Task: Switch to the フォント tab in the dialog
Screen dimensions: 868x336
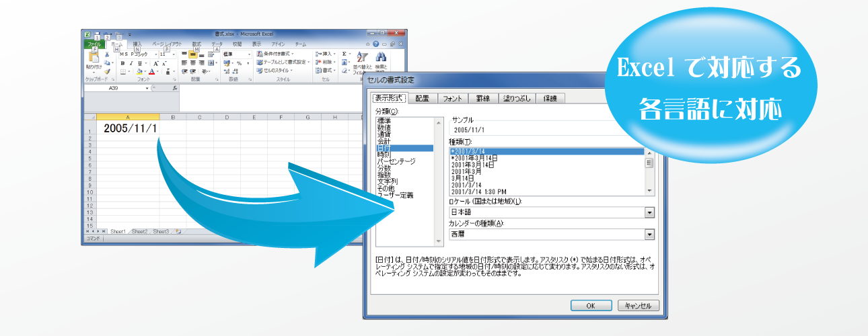Action: (x=451, y=98)
